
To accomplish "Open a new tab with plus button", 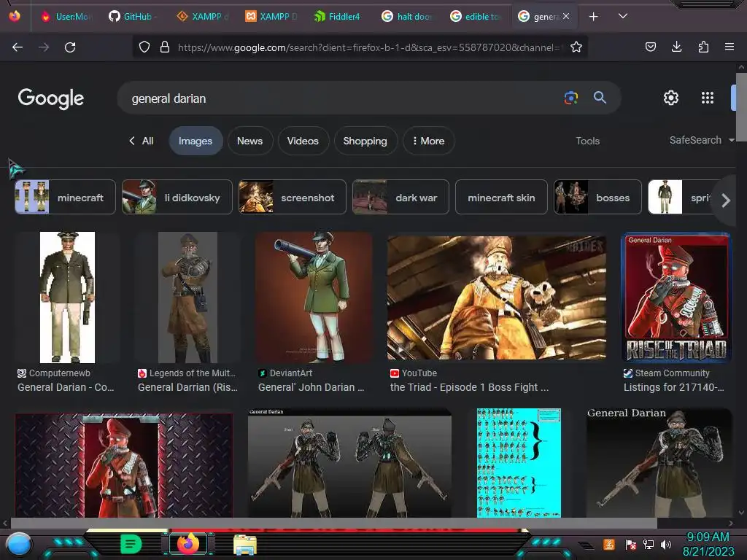I will coord(594,17).
